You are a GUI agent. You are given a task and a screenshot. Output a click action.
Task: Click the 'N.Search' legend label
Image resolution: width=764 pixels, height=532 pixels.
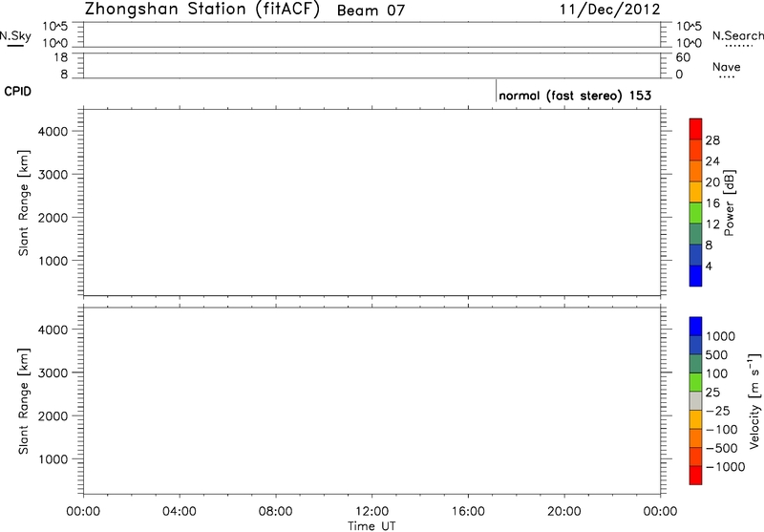(737, 35)
